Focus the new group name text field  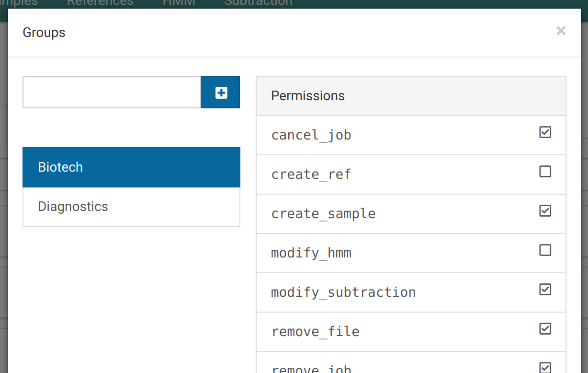112,92
